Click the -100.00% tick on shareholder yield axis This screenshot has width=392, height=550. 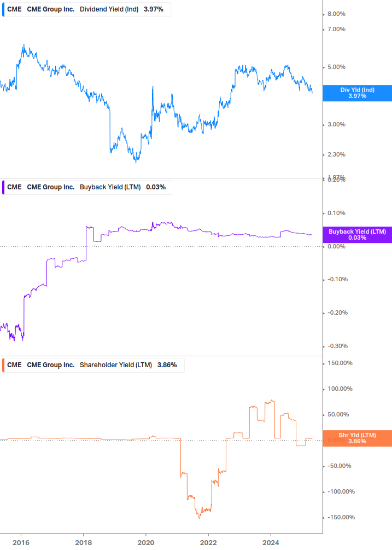(341, 492)
